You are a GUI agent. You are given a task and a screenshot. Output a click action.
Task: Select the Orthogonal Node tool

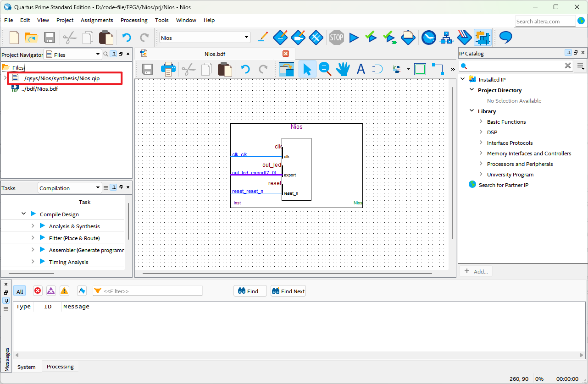point(438,69)
